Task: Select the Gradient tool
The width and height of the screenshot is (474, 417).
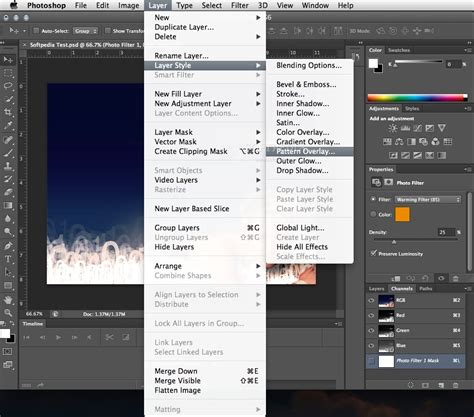Action: click(8, 205)
